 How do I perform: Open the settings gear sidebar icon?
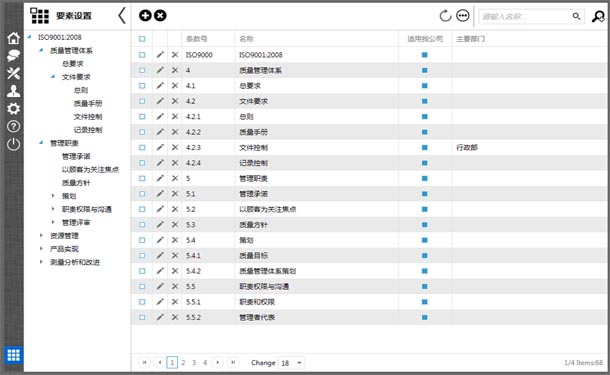point(13,109)
